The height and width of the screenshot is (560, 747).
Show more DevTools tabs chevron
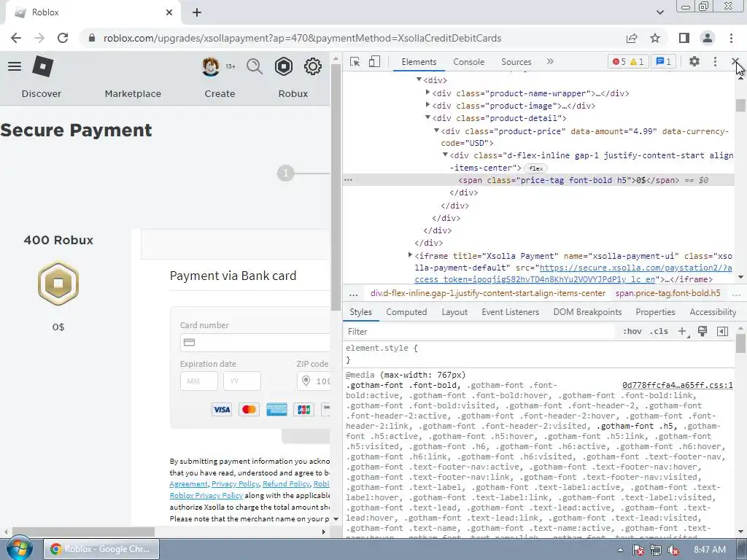click(550, 61)
